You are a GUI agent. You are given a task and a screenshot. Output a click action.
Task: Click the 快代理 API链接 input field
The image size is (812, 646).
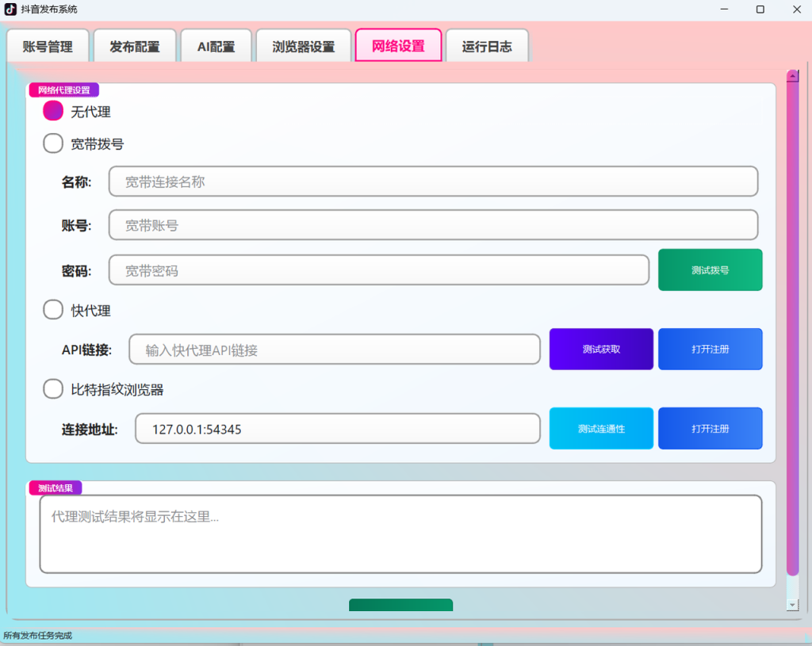(x=335, y=350)
